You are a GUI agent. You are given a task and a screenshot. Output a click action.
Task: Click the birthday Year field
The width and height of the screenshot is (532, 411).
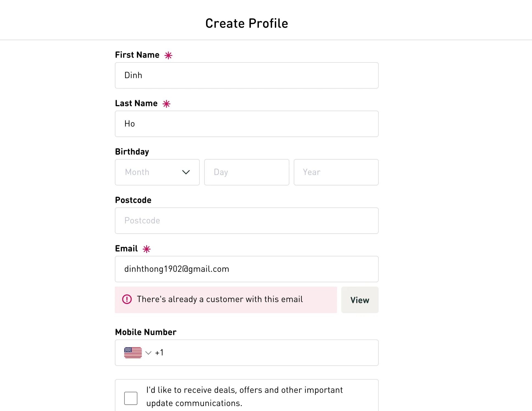click(336, 172)
